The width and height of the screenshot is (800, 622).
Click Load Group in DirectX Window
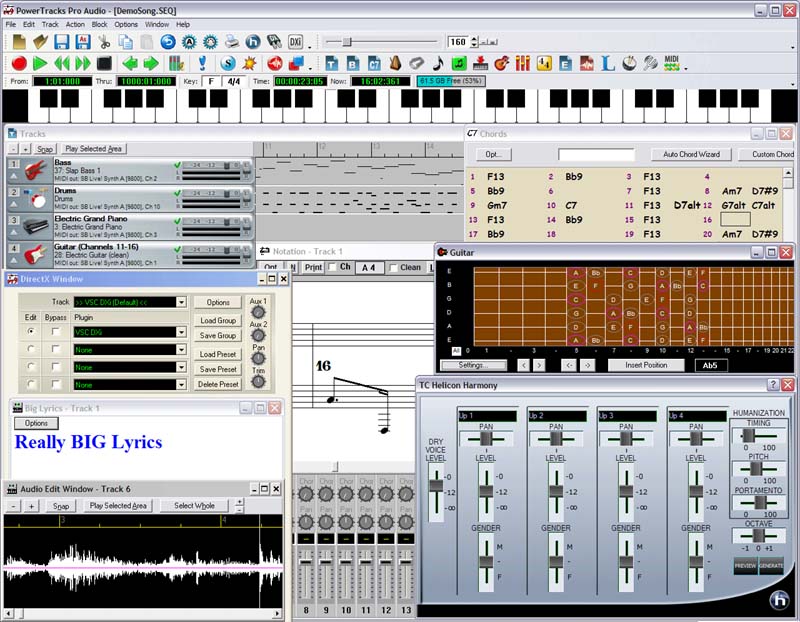[x=218, y=320]
